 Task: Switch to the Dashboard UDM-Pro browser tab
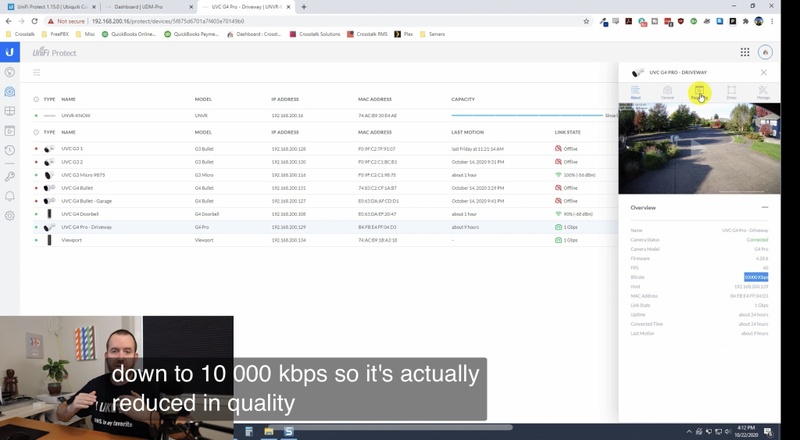(x=148, y=7)
